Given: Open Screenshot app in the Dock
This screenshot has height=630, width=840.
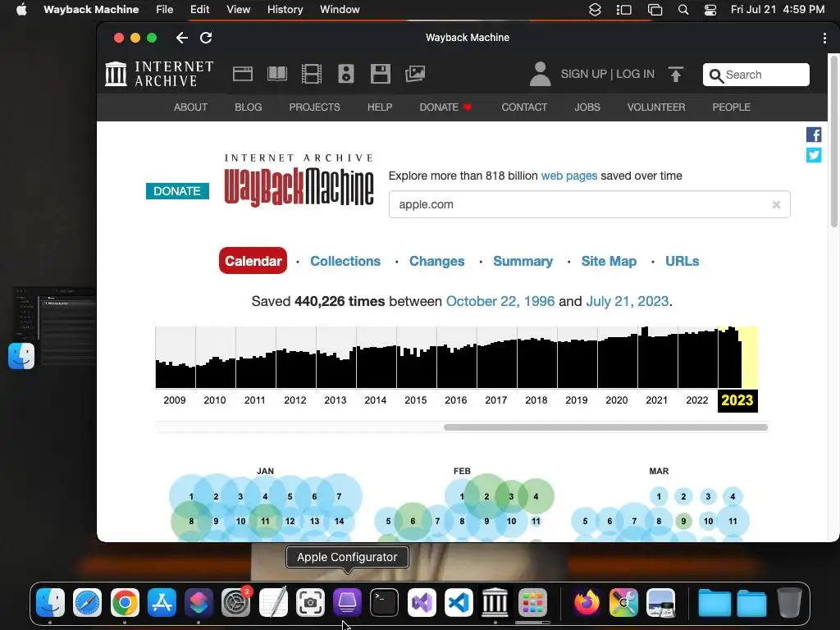Looking at the screenshot, I should click(x=310, y=603).
